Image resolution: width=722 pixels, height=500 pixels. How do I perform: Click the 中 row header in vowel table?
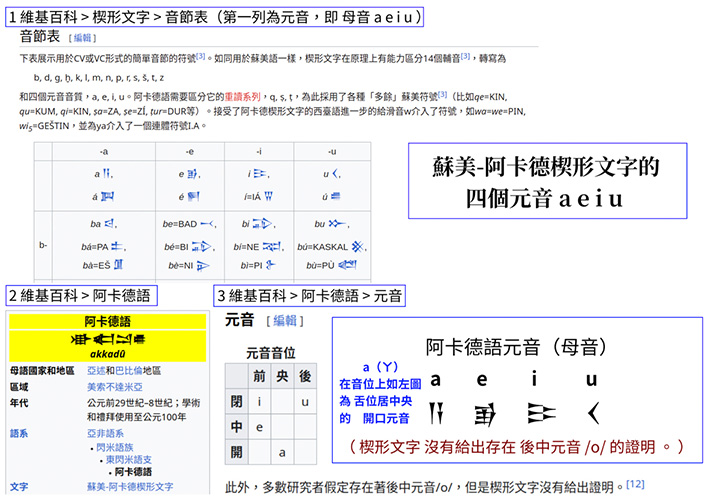coord(237,427)
